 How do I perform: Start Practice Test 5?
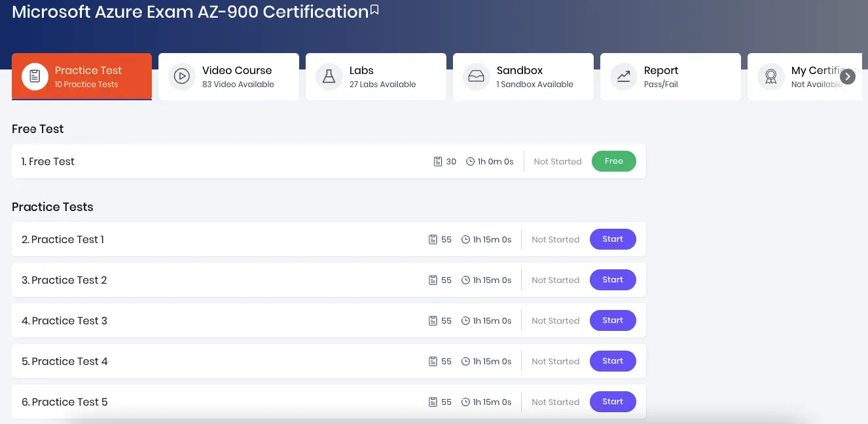point(613,402)
